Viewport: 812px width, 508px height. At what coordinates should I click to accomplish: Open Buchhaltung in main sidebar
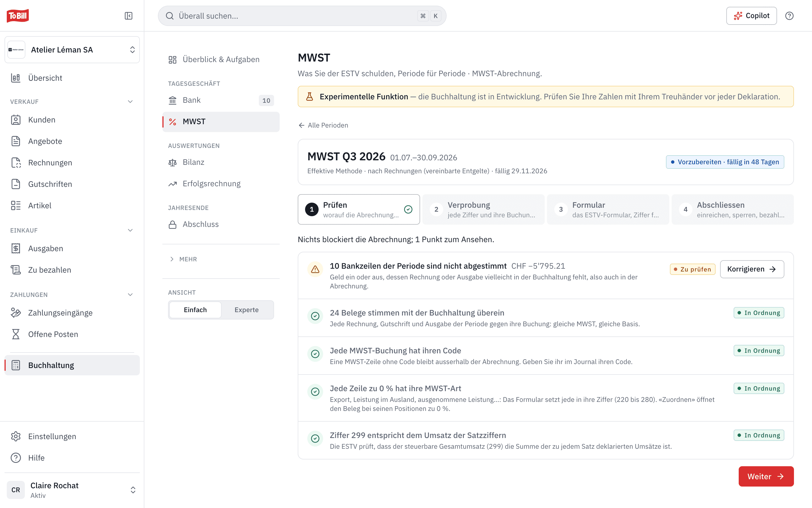tap(72, 365)
